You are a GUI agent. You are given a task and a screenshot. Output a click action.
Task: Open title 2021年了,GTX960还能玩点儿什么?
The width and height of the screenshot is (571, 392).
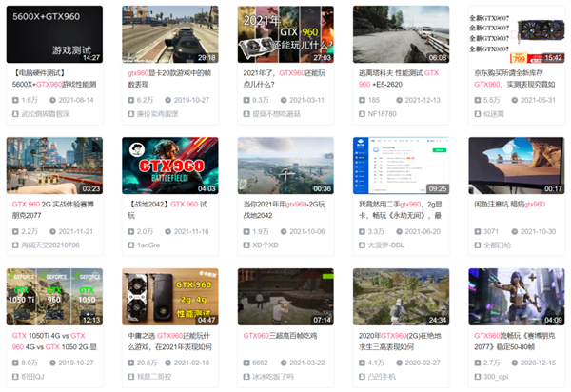(x=285, y=79)
